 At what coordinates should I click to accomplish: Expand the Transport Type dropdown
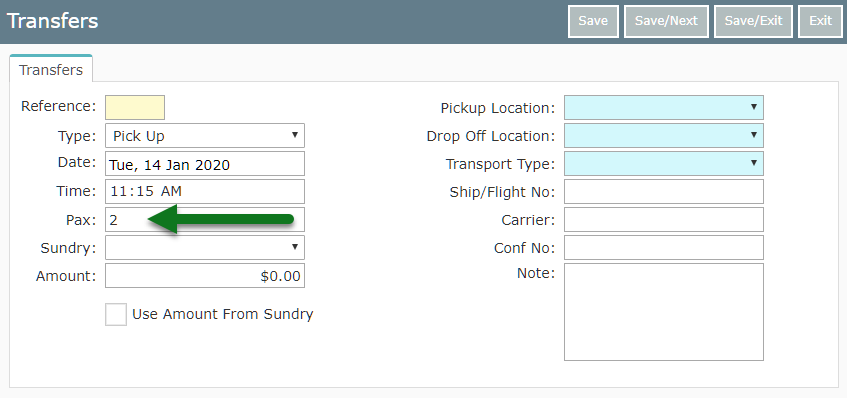(x=664, y=164)
